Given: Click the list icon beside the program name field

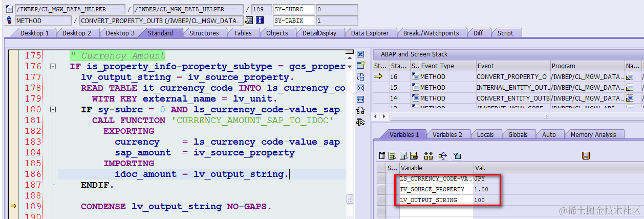Looking at the screenshot, I should 9,9.
